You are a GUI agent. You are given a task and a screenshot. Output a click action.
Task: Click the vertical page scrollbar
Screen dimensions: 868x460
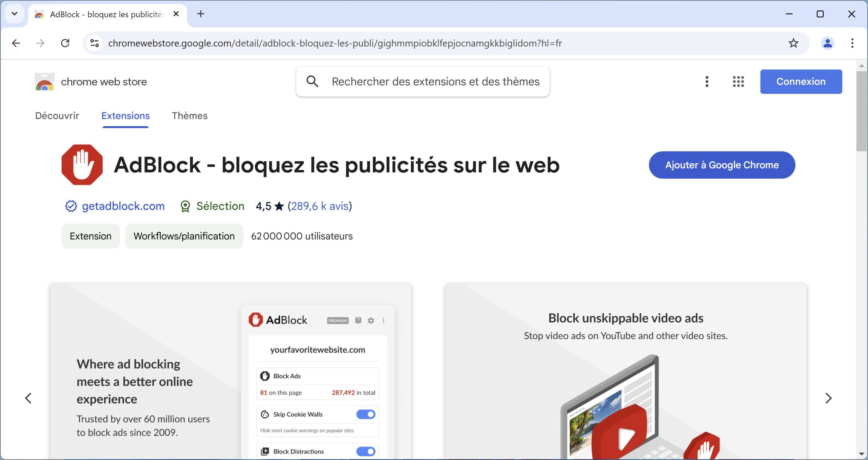pyautogui.click(x=861, y=259)
